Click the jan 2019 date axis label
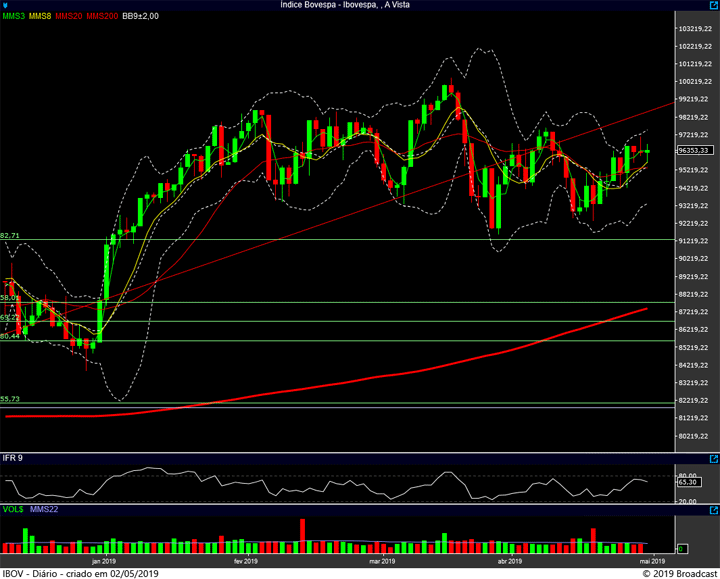Image resolution: width=720 pixels, height=579 pixels. pos(104,561)
